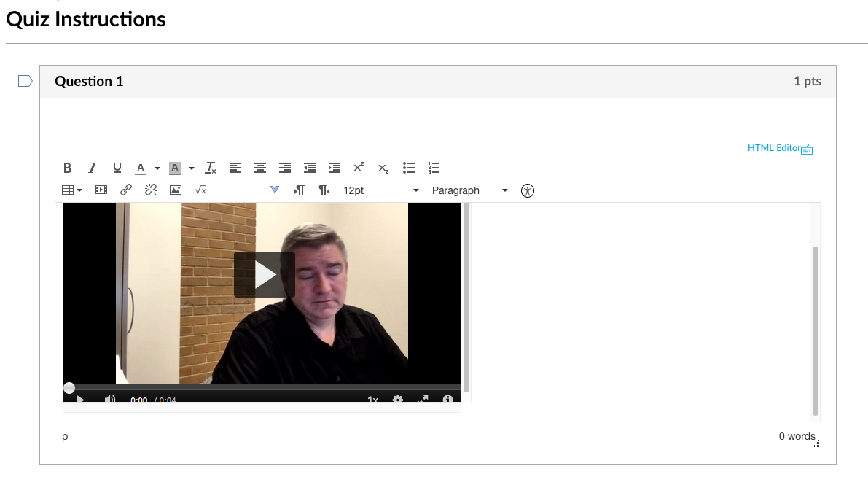Remove link from selection
The image size is (868, 493).
(x=151, y=190)
